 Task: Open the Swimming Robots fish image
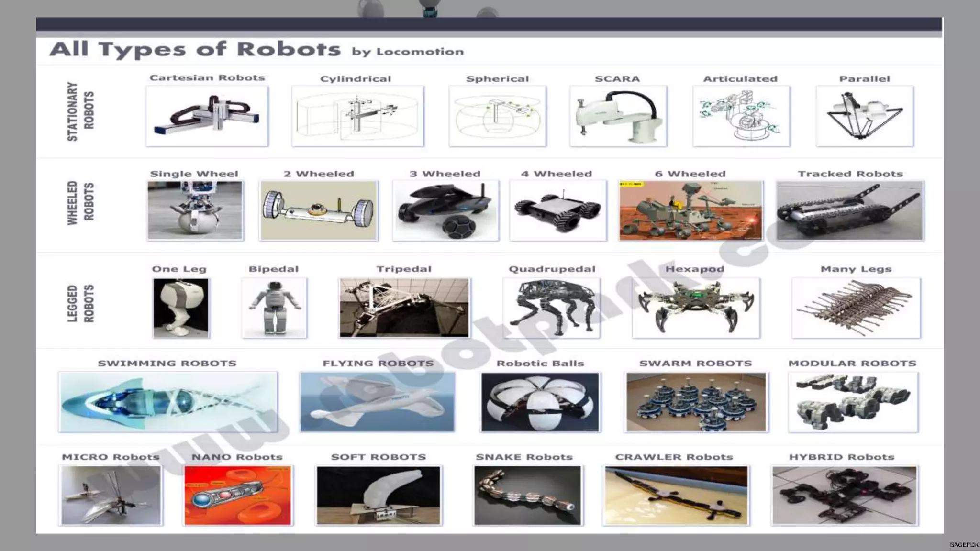click(168, 402)
